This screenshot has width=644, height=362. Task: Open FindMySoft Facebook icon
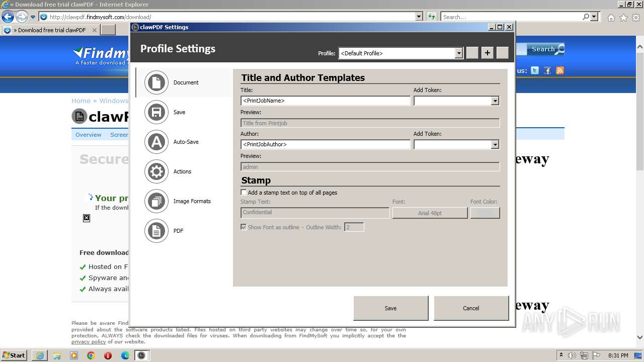[x=547, y=70]
